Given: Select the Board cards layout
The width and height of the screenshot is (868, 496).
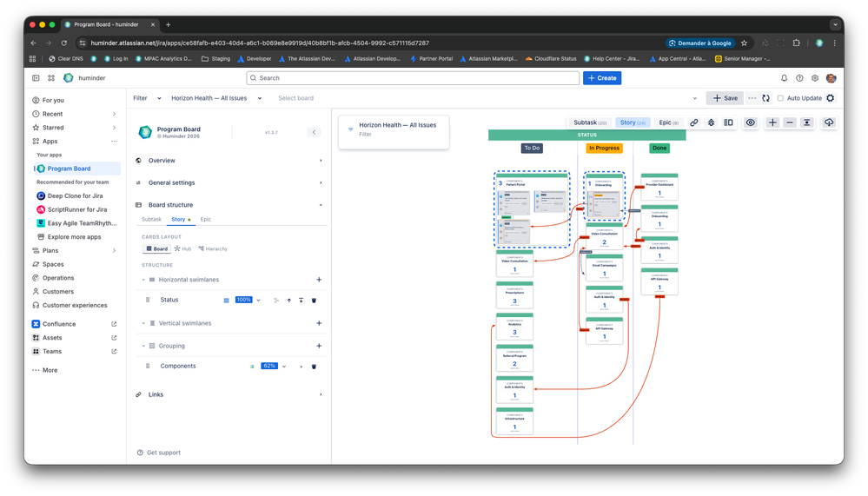Looking at the screenshot, I should 156,248.
